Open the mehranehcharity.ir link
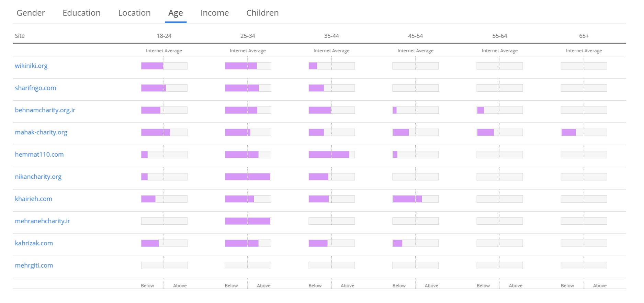644x303 pixels. point(43,221)
